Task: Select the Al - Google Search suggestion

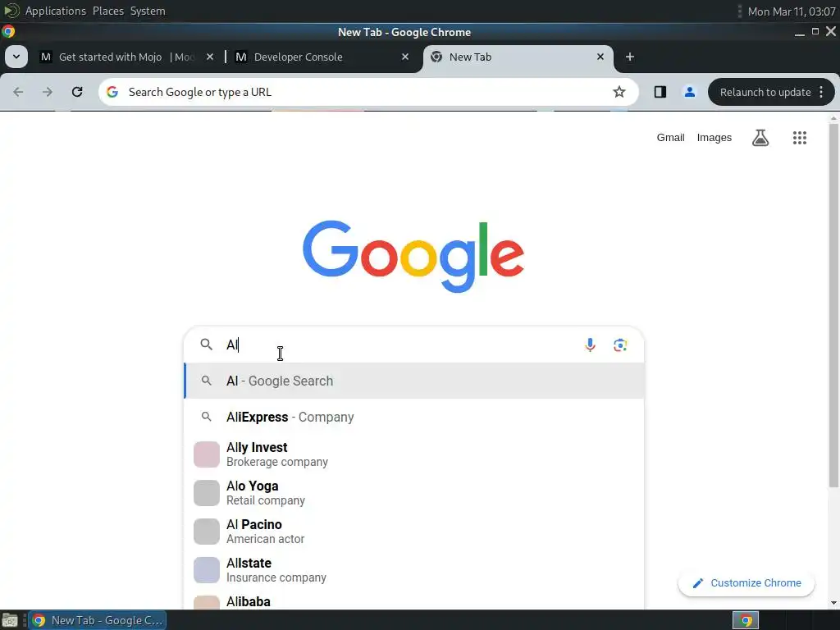Action: [414, 381]
